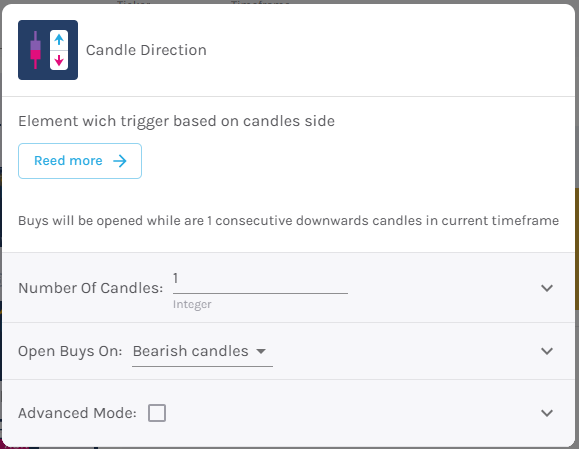
Task: Click the Integer hint under the input
Action: (192, 304)
